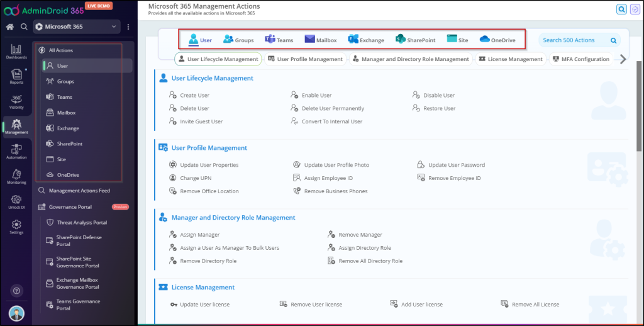Open the Microsoft 365 dropdown
The height and width of the screenshot is (326, 644).
pos(77,26)
